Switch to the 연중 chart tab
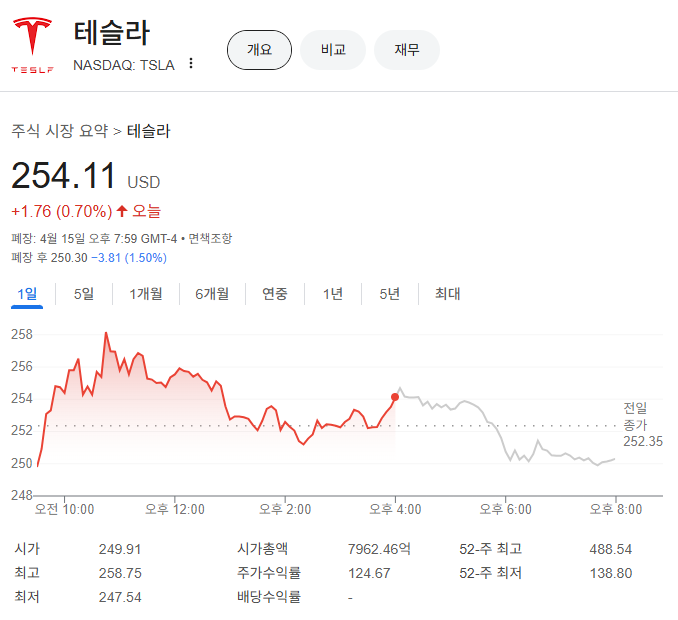 point(275,294)
